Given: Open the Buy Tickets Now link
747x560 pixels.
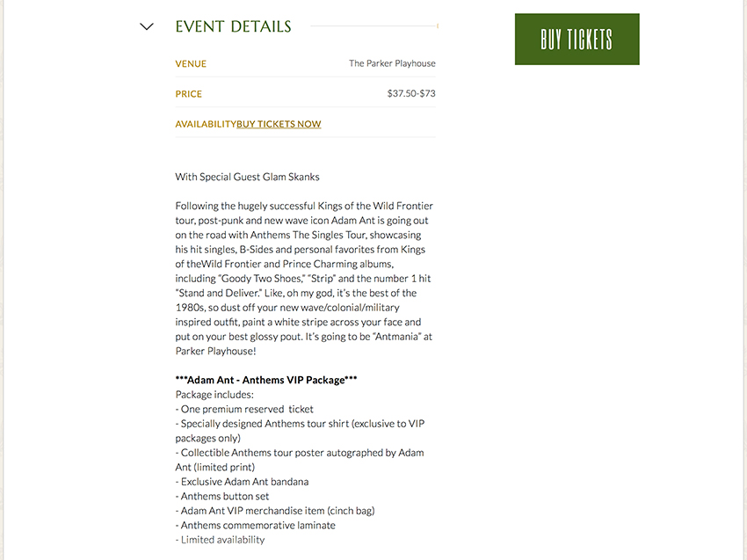Looking at the screenshot, I should click(279, 124).
